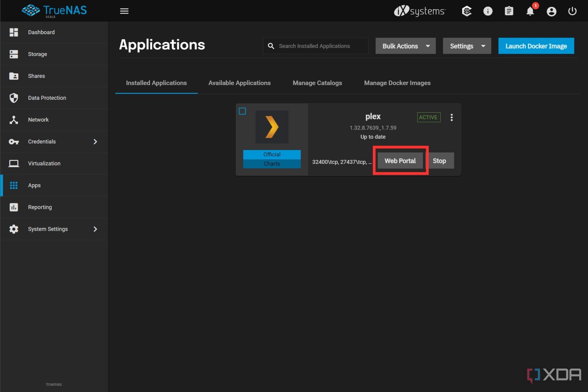Click the TrueNAS SCALE logo
The height and width of the screenshot is (392, 588).
[x=54, y=11]
